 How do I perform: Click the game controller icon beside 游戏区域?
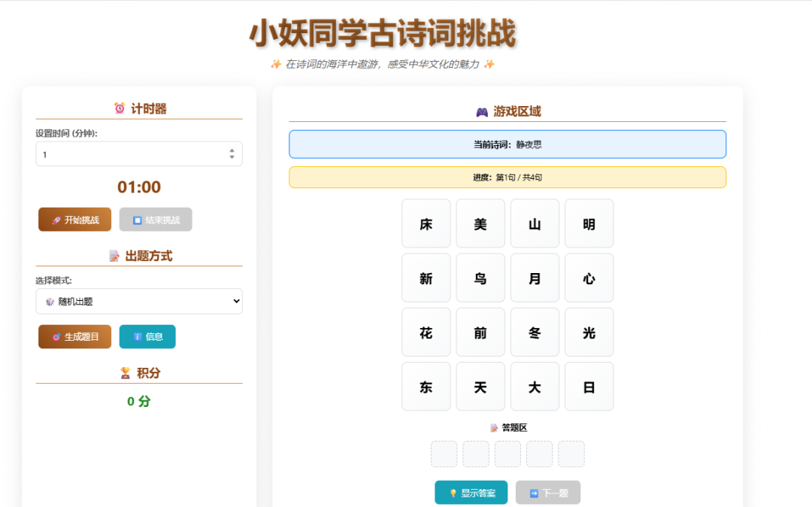[x=482, y=112]
